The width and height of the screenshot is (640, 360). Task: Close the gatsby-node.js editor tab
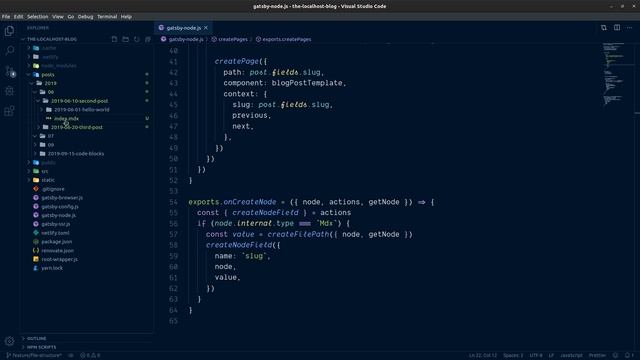(x=206, y=28)
